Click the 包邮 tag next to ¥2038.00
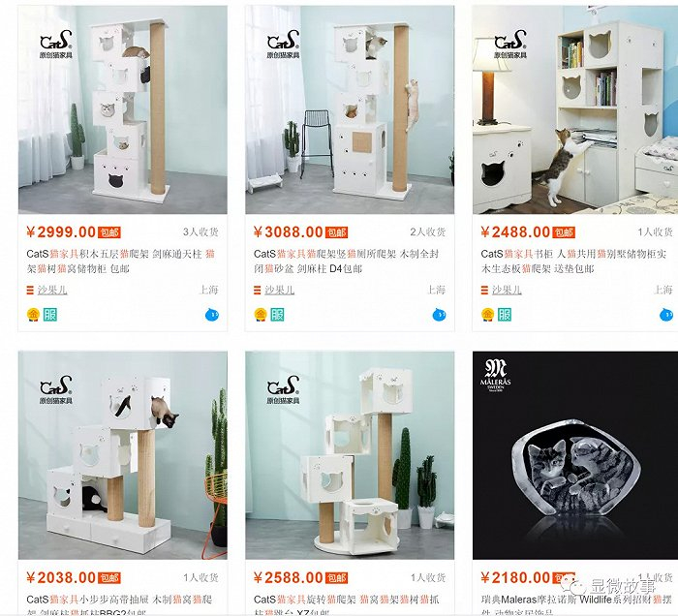 click(108, 578)
